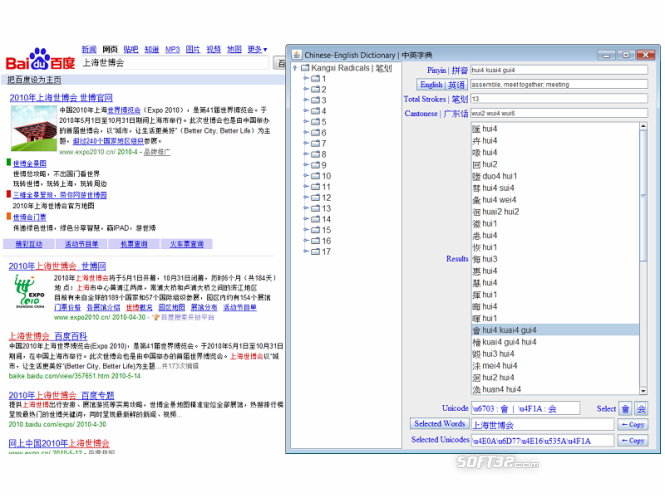665x498 pixels.
Task: Select result row hui4 kuai4 gui4
Action: pos(555,330)
